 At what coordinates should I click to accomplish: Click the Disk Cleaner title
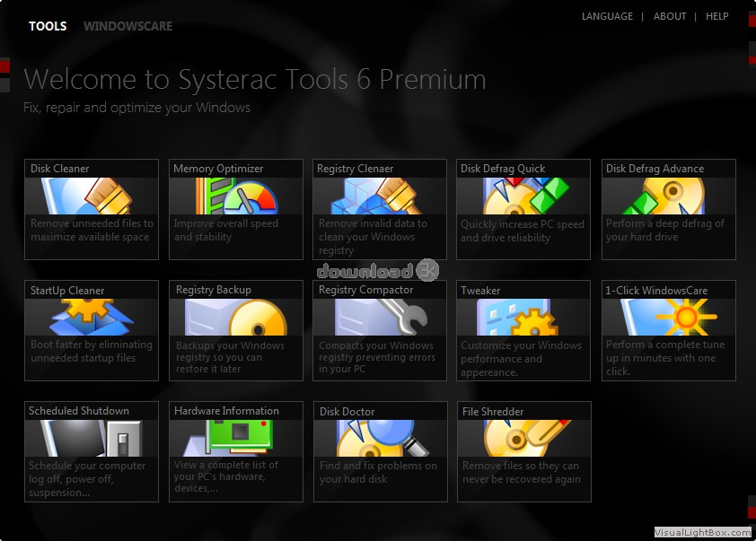click(60, 169)
